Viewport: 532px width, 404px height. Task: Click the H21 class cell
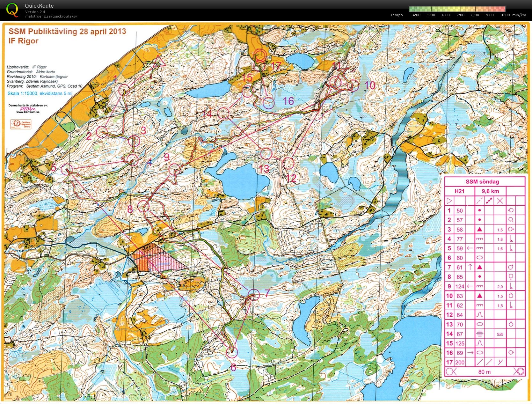point(459,191)
